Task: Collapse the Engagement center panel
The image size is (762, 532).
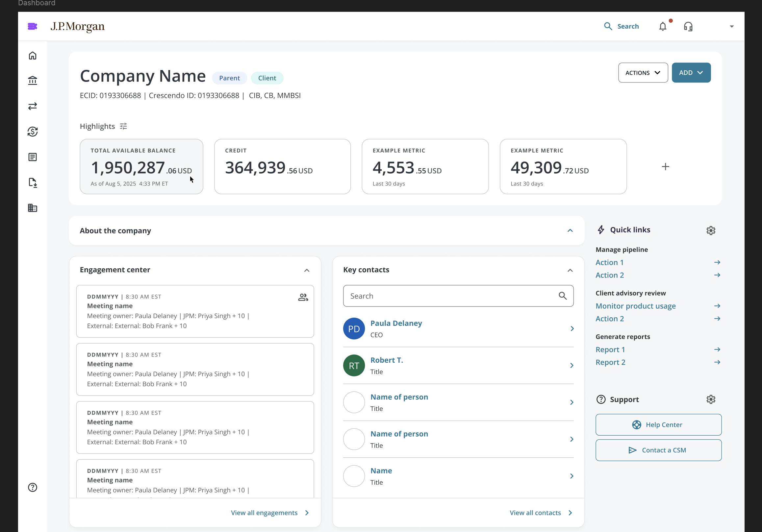Action: pos(307,270)
